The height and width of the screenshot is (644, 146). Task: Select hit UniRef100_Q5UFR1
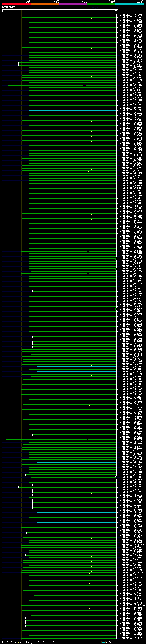click(x=131, y=93)
